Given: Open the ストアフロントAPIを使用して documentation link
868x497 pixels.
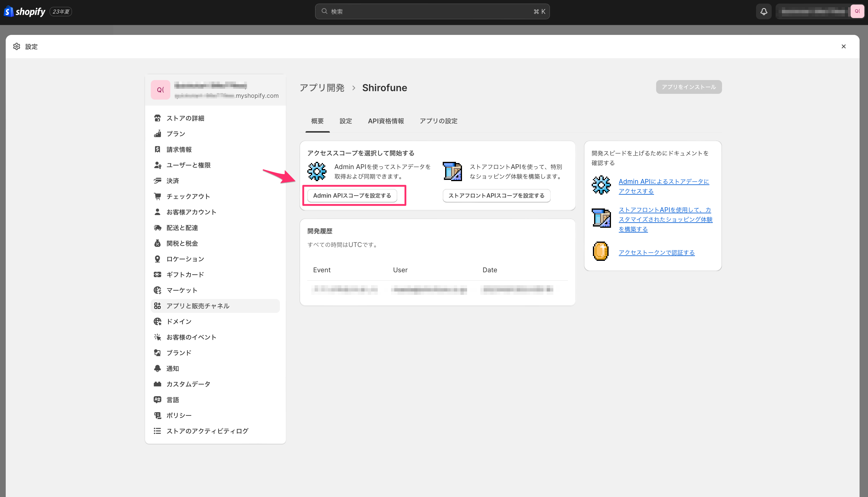Looking at the screenshot, I should pyautogui.click(x=665, y=219).
